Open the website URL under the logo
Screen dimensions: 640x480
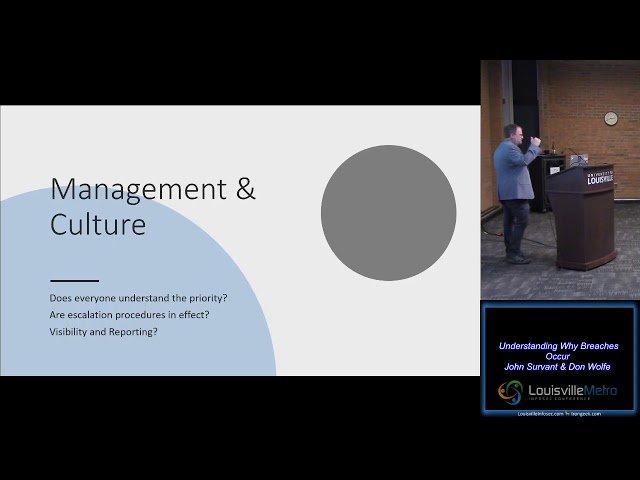[x=559, y=413]
